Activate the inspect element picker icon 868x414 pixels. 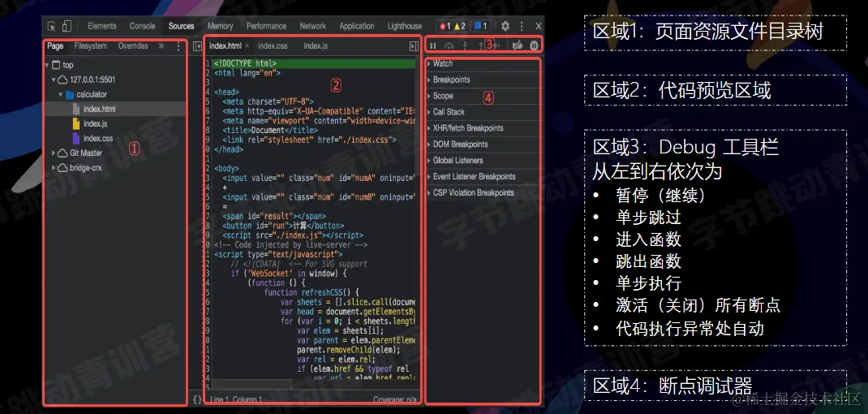(51, 26)
